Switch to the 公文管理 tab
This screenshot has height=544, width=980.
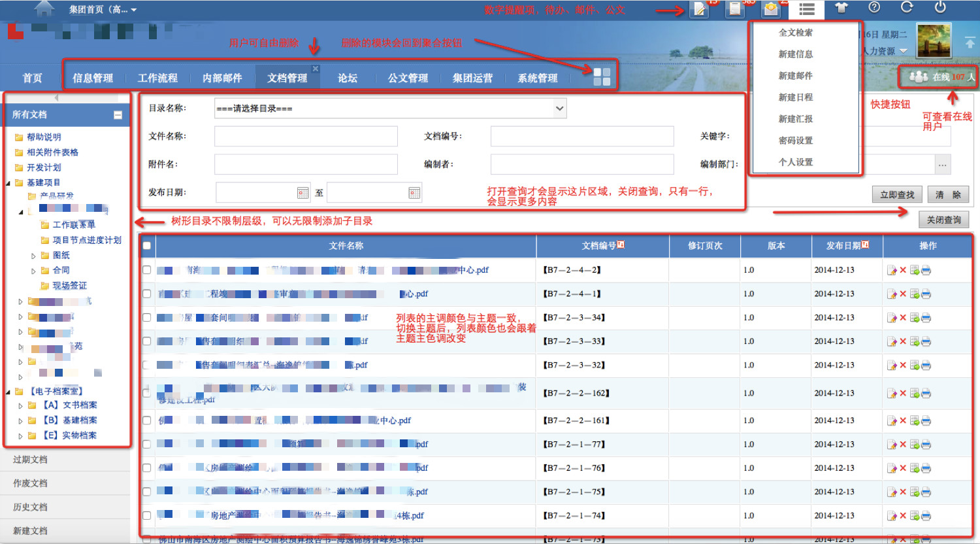pyautogui.click(x=408, y=78)
